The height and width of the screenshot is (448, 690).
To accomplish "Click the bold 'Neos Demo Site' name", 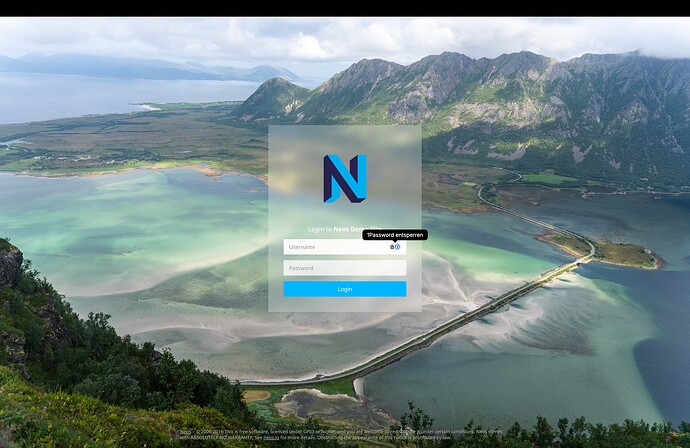I will pos(348,229).
